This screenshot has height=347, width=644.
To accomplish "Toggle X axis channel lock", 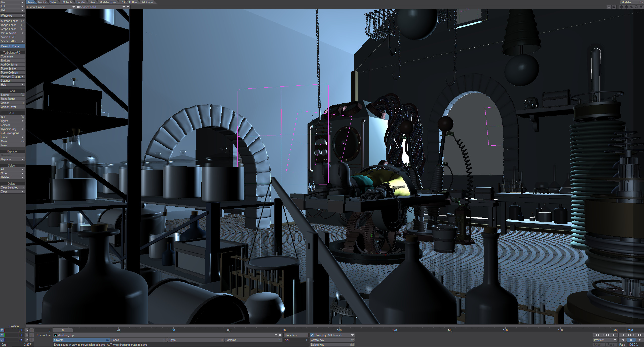I will click(x=2, y=330).
